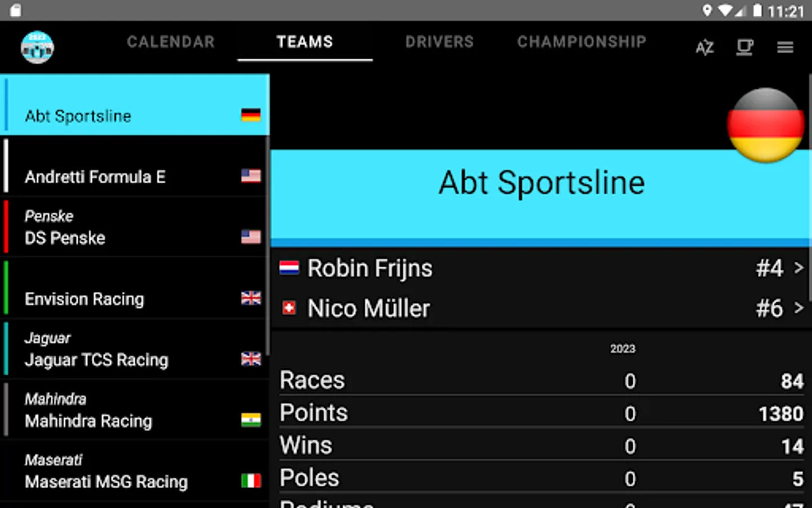
Task: Tap the location icon in status bar
Action: pos(707,10)
